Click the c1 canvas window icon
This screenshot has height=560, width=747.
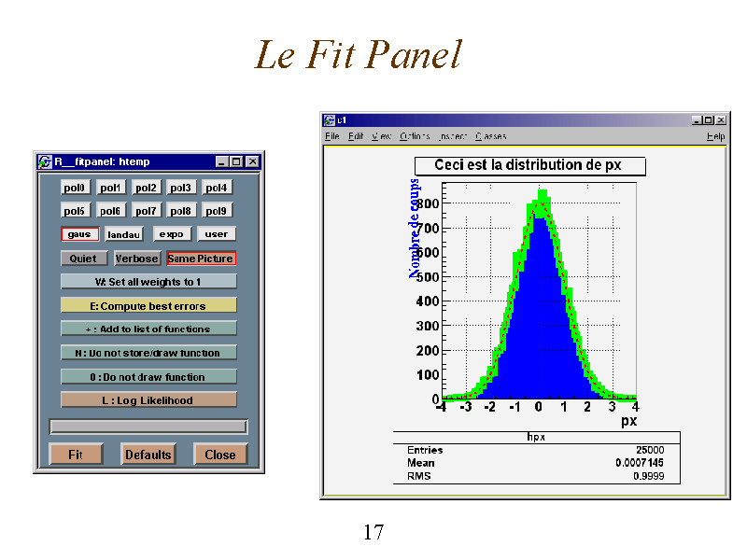tap(330, 120)
